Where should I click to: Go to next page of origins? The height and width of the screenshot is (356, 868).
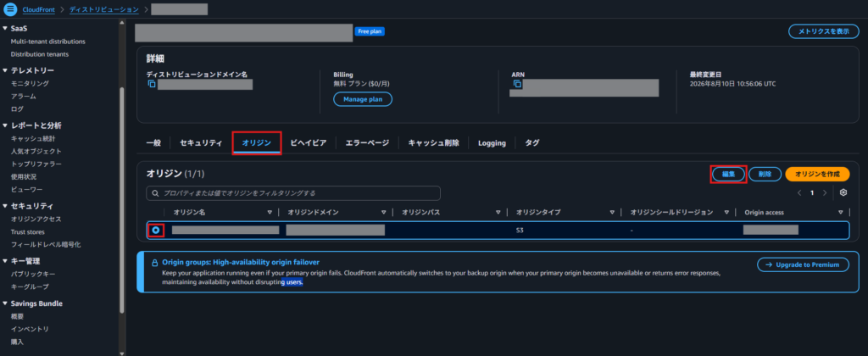click(x=825, y=192)
